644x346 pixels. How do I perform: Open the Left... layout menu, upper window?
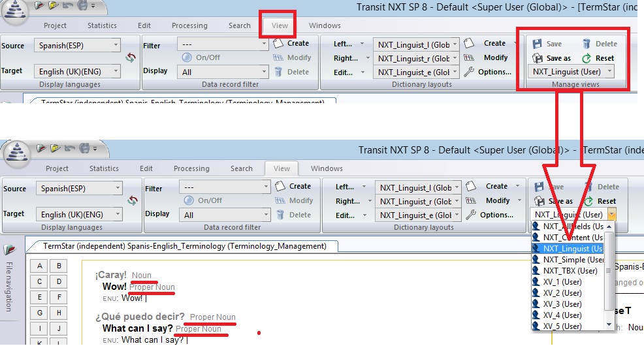click(348, 44)
